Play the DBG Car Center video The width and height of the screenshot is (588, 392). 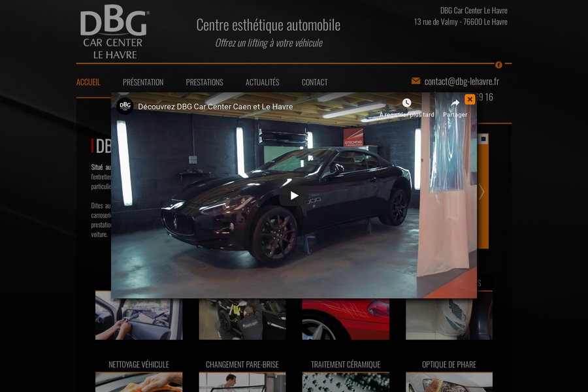point(294,195)
